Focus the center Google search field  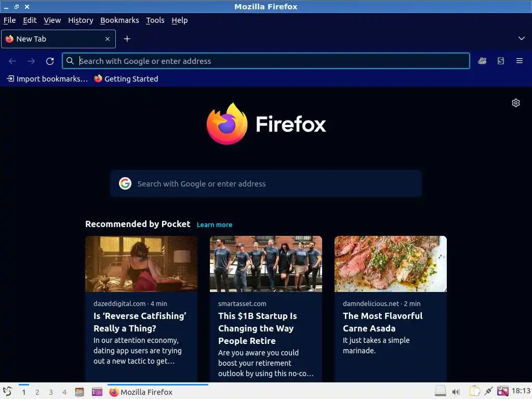coord(266,183)
